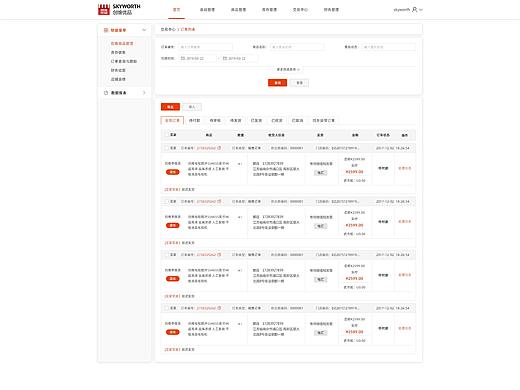Select the red-outlined all orders tab
This screenshot has height=390, width=520.
coord(172,120)
